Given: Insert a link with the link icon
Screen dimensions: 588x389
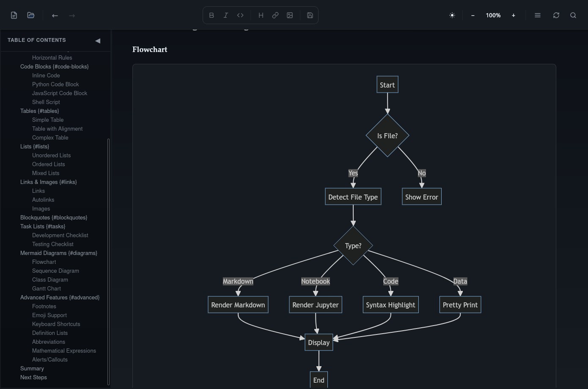Looking at the screenshot, I should (x=275, y=15).
